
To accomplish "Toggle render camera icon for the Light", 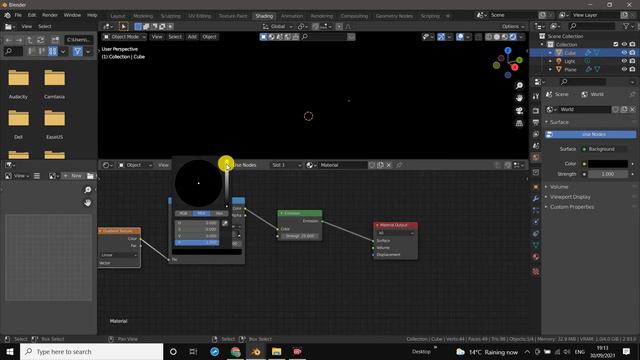I will [x=632, y=61].
